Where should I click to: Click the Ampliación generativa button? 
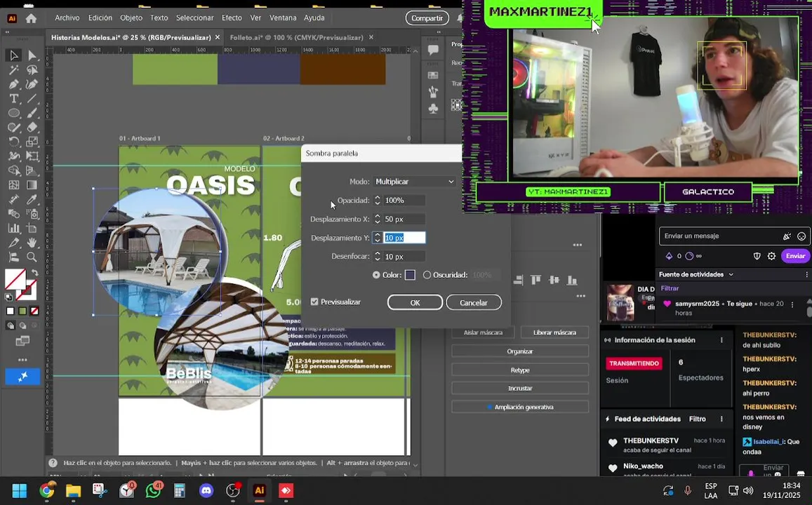coord(520,408)
